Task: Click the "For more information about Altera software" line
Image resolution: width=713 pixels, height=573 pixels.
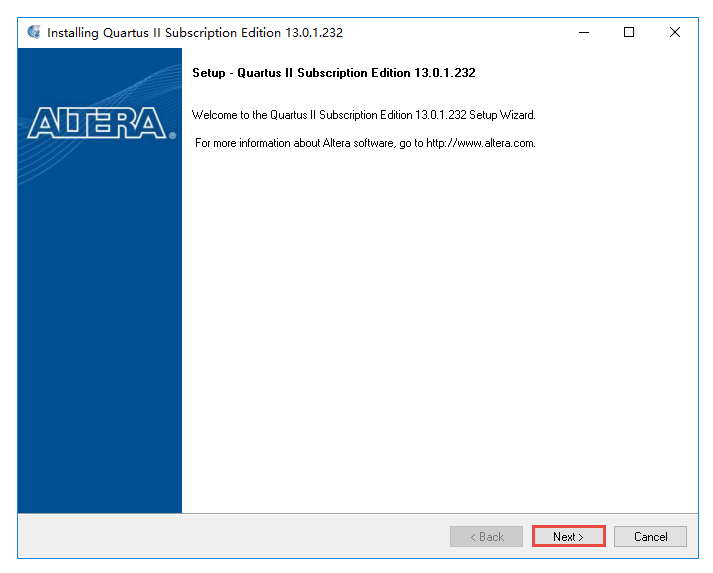Action: [365, 143]
